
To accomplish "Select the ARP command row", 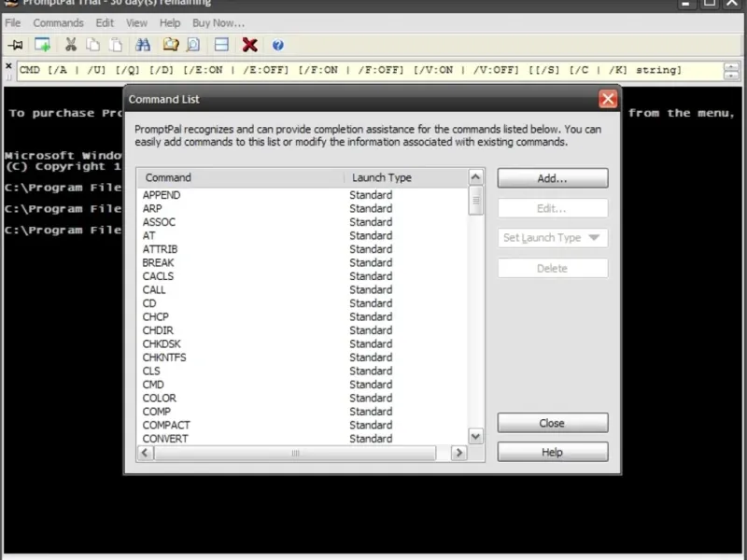I will coord(303,208).
